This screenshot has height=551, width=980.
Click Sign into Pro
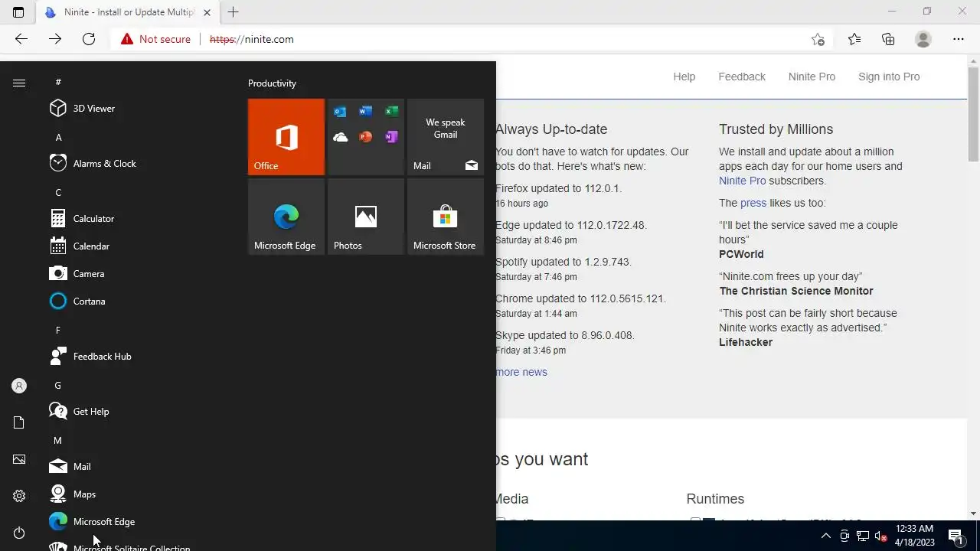point(889,77)
